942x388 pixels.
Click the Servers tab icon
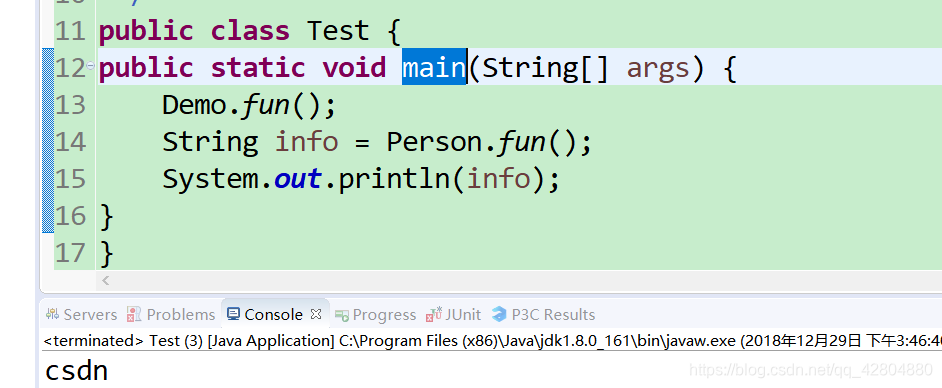click(x=52, y=314)
